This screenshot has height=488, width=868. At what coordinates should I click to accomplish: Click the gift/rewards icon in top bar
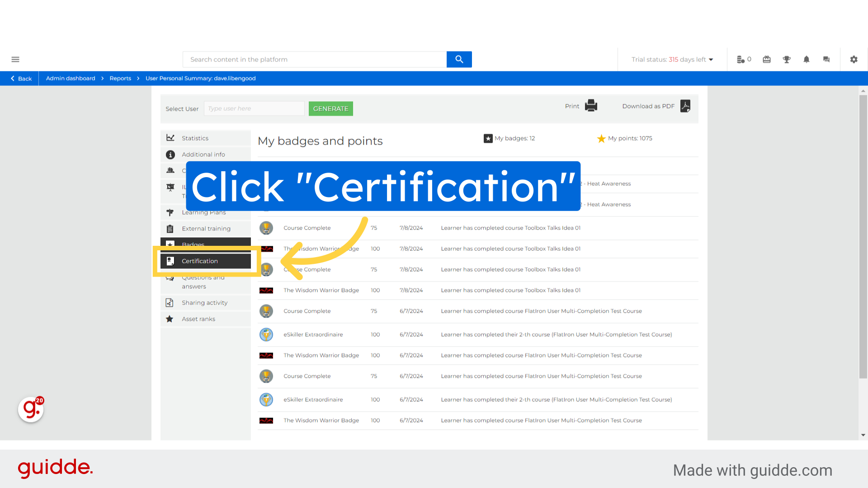point(766,59)
